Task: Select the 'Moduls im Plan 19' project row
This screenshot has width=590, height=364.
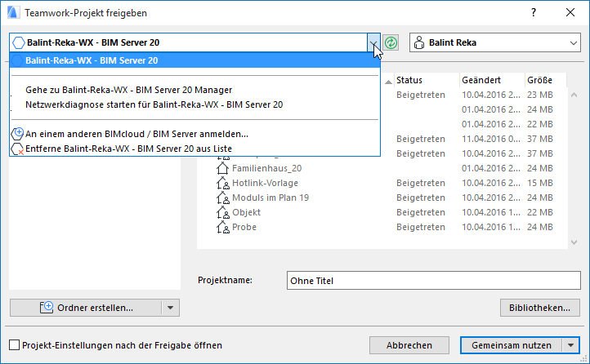Action: pyautogui.click(x=382, y=198)
